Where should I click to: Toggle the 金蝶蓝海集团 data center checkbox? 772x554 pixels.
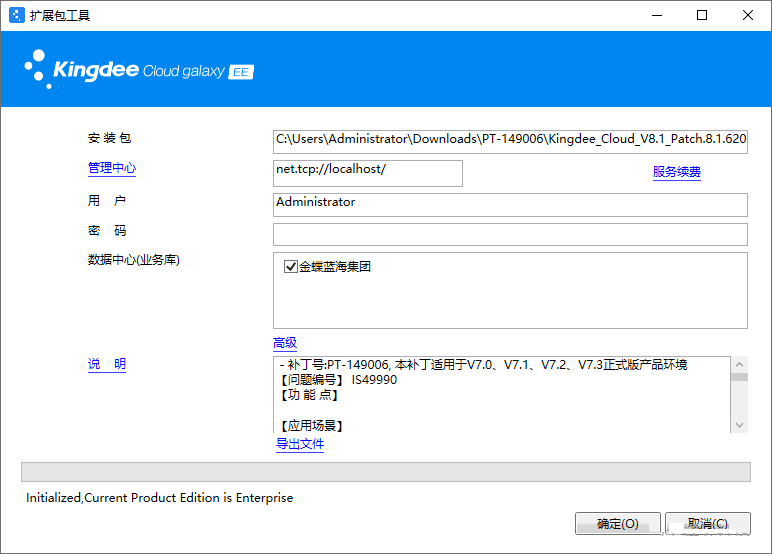(291, 267)
